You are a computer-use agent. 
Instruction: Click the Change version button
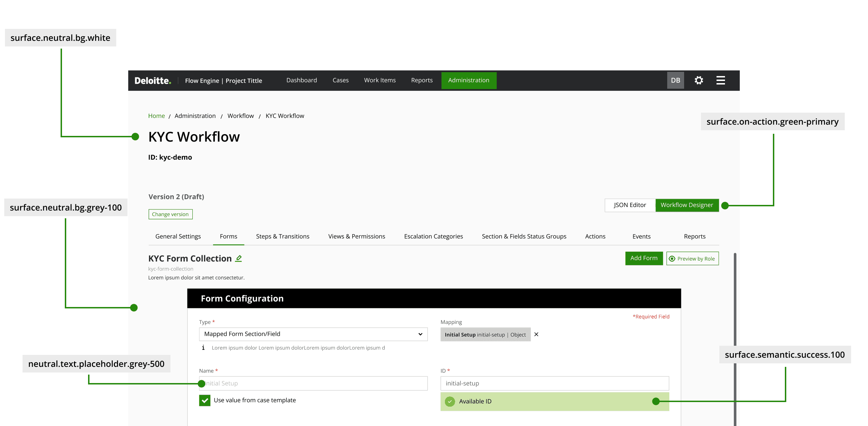point(170,214)
